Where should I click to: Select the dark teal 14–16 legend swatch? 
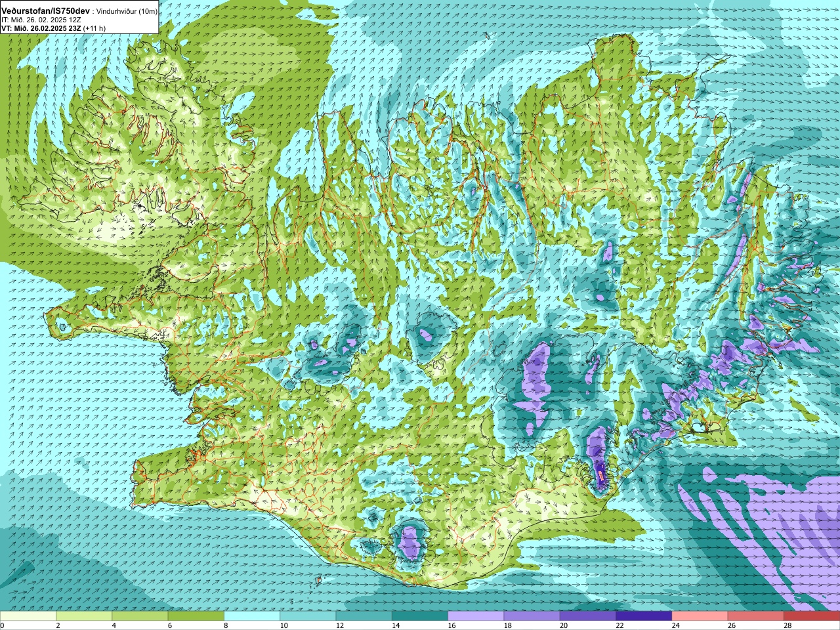[x=420, y=616]
